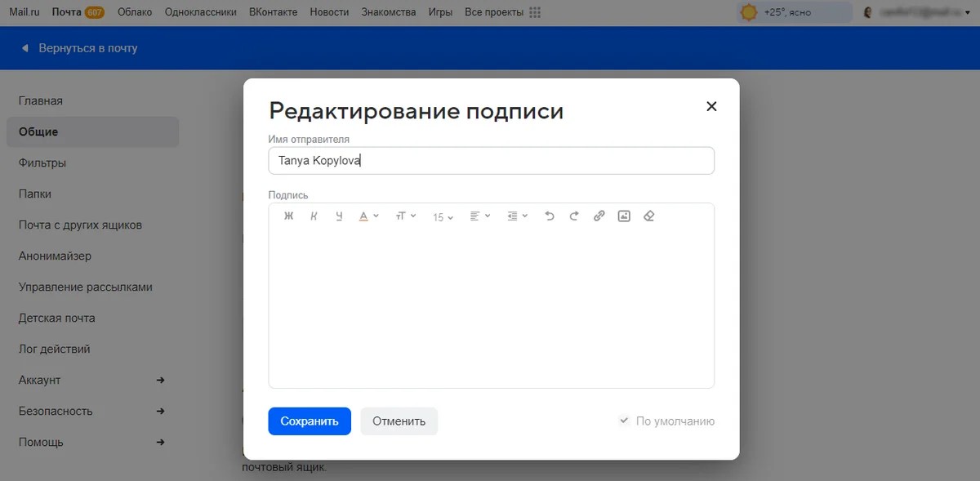Toggle the "По умолчанию" checkbox

tap(624, 421)
